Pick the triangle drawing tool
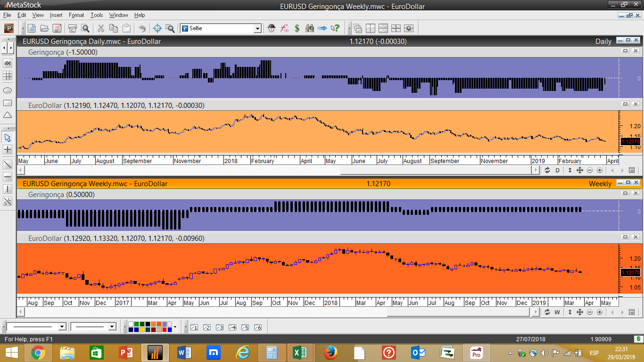This screenshot has height=362, width=644. click(8, 115)
